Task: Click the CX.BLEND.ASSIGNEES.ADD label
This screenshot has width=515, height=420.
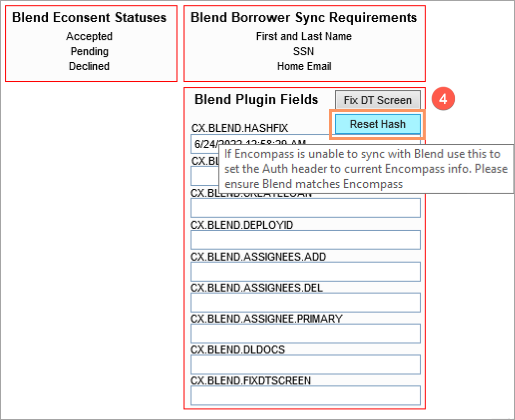Action: [x=258, y=256]
